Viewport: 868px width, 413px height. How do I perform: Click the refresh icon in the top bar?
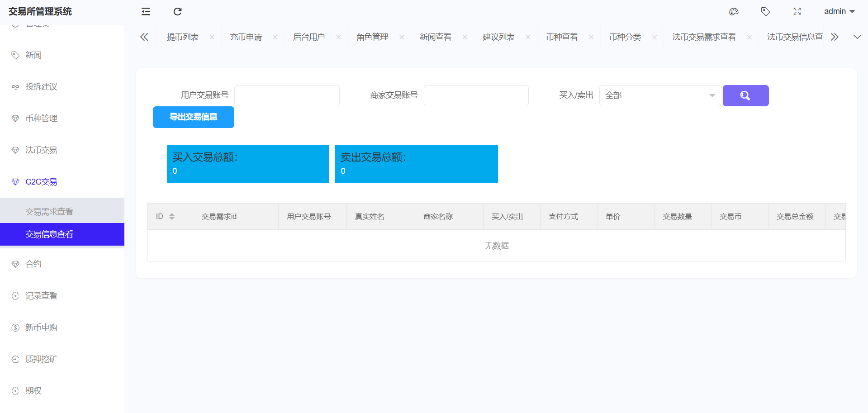(177, 12)
